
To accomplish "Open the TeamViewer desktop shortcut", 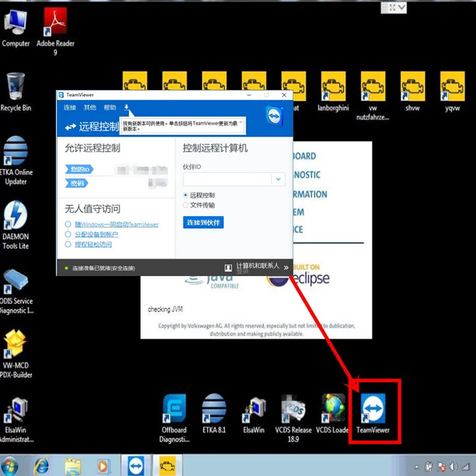I will pyautogui.click(x=373, y=414).
